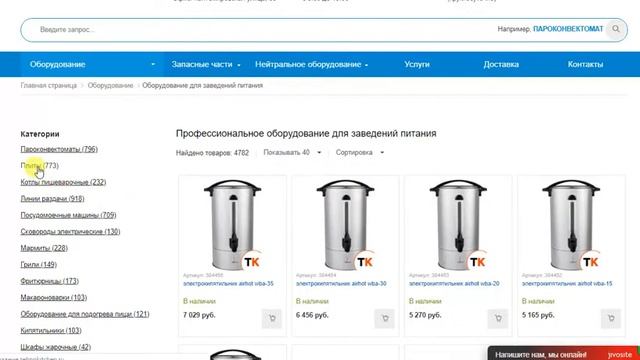Click the электрокипятильник aithot wba-35 title link
The image size is (640, 360).
[x=228, y=284]
